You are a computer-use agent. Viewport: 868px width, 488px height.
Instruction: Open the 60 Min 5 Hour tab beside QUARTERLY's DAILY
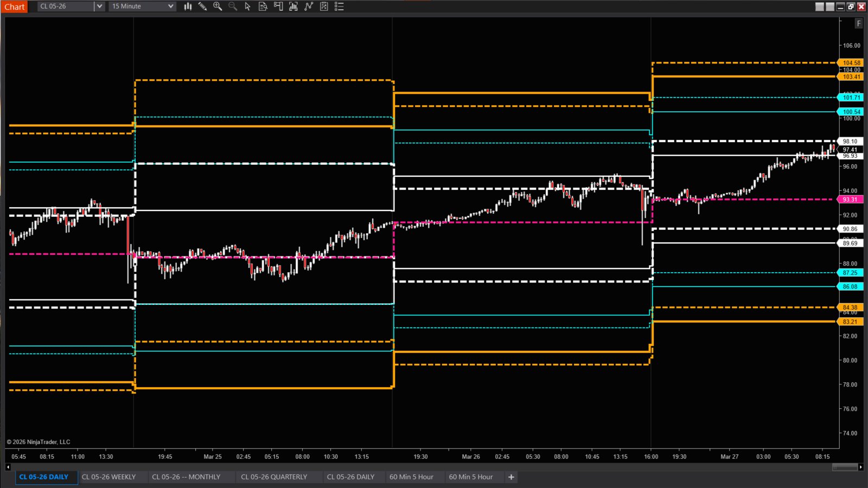(x=411, y=477)
